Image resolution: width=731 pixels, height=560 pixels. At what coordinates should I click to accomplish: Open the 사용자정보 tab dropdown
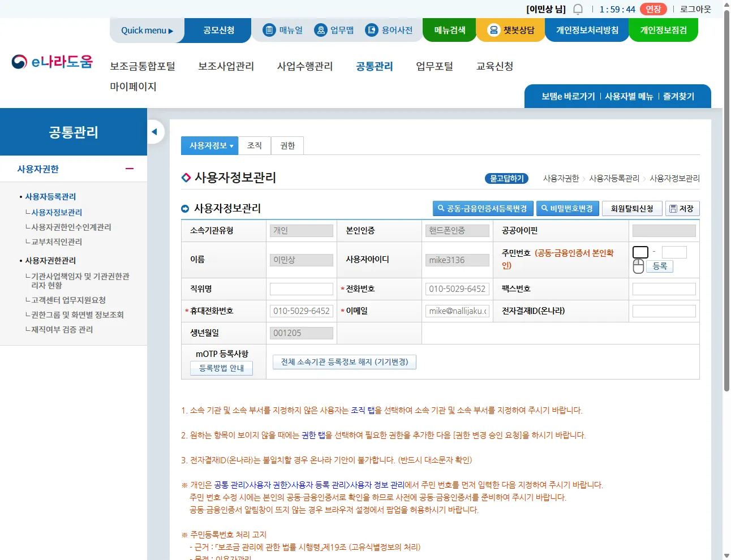click(210, 145)
